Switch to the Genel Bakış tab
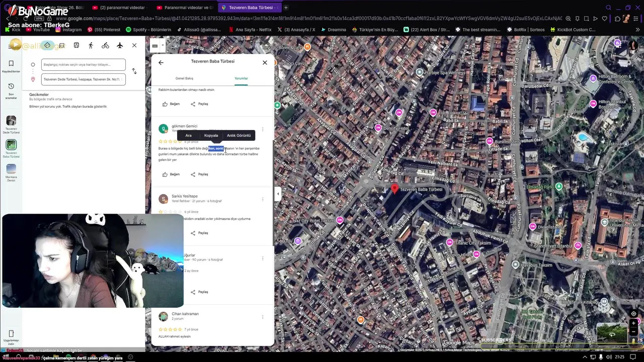This screenshot has height=362, width=644. (184, 78)
